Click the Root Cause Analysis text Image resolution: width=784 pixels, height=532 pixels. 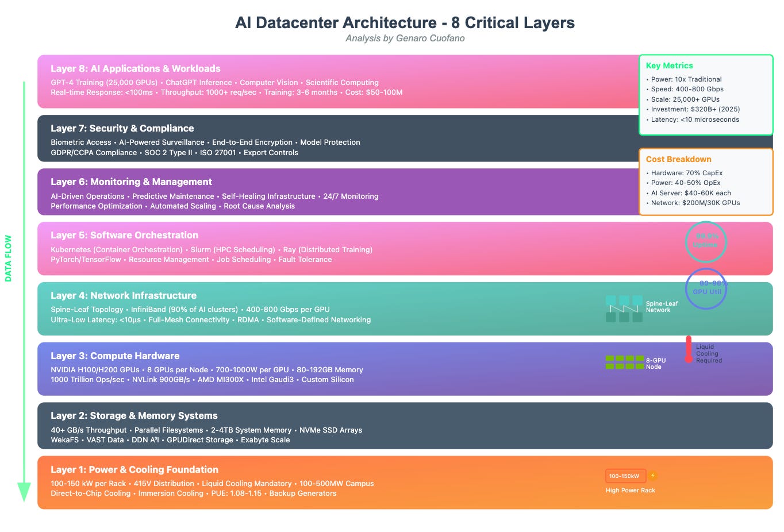click(259, 206)
